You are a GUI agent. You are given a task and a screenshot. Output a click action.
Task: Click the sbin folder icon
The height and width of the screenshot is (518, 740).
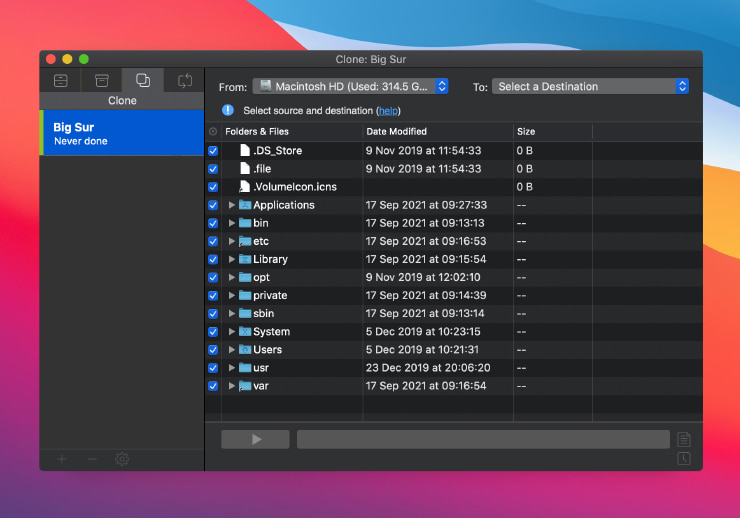244,313
